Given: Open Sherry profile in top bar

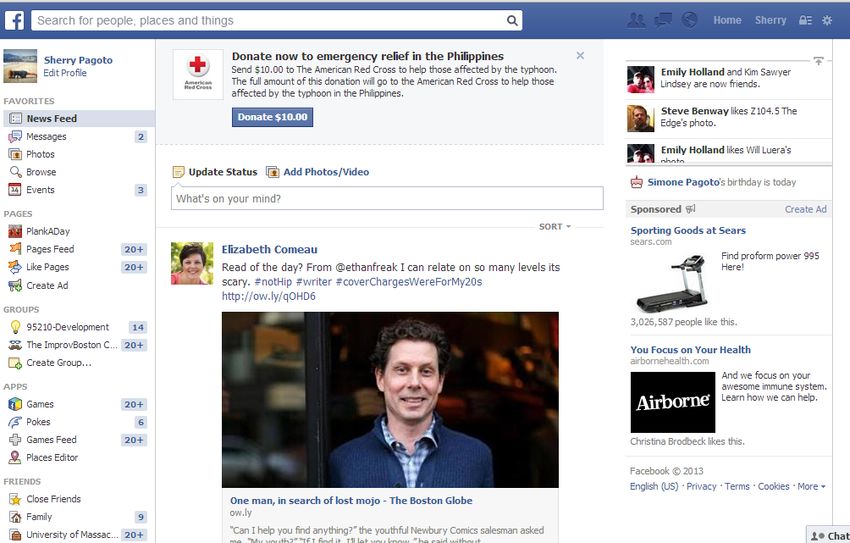Looking at the screenshot, I should click(770, 21).
